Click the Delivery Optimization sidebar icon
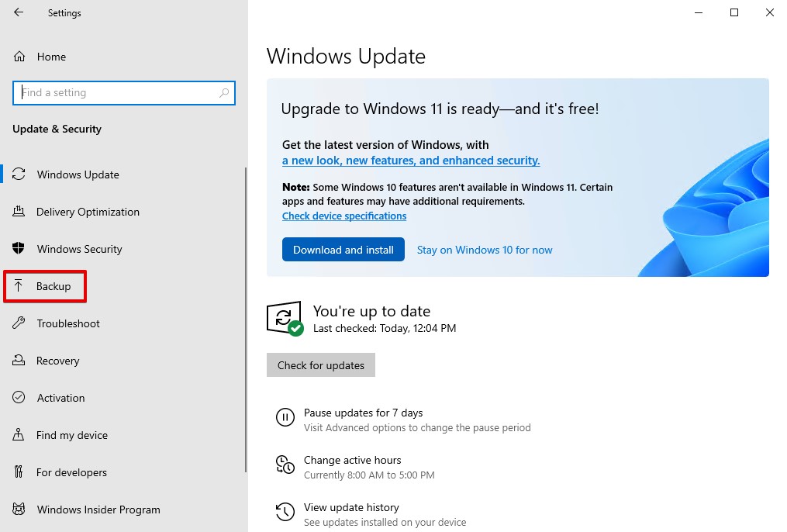This screenshot has height=532, width=787. (19, 212)
